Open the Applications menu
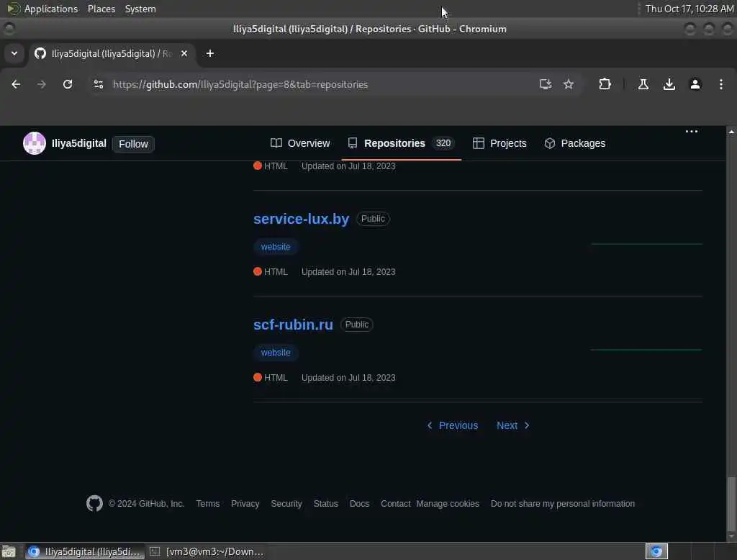This screenshot has height=560, width=737. point(51,9)
